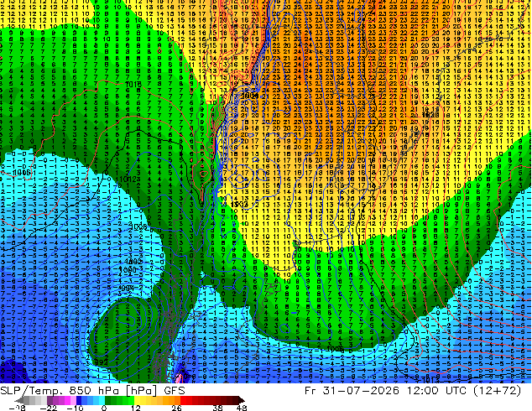The width and height of the screenshot is (532, 411).
Task: Click the "-22" temperature legend label
Action: tap(48, 408)
